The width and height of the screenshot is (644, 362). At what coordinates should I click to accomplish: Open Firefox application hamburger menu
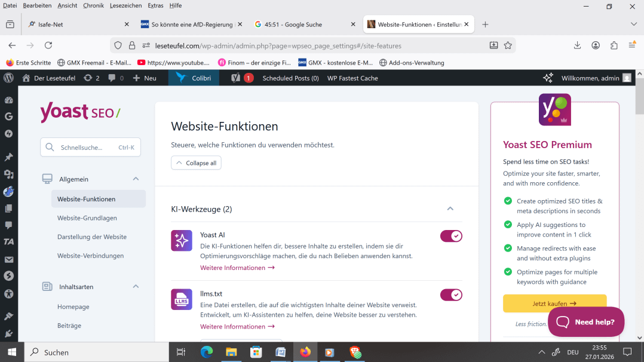click(632, 45)
